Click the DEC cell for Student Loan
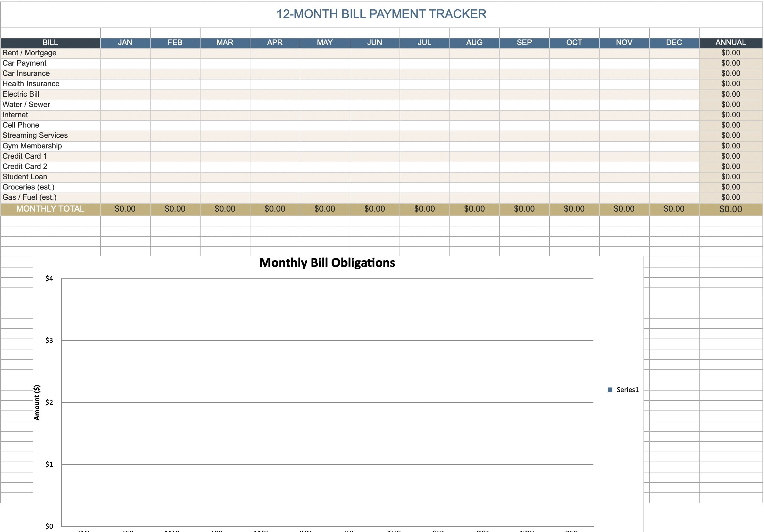The height and width of the screenshot is (532, 764). tap(674, 177)
